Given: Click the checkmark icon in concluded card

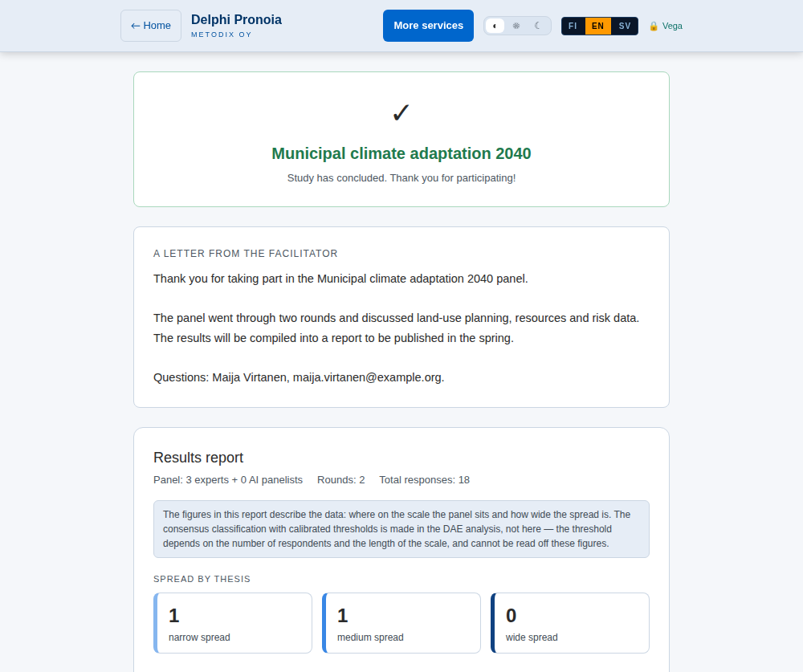Looking at the screenshot, I should click(x=401, y=112).
